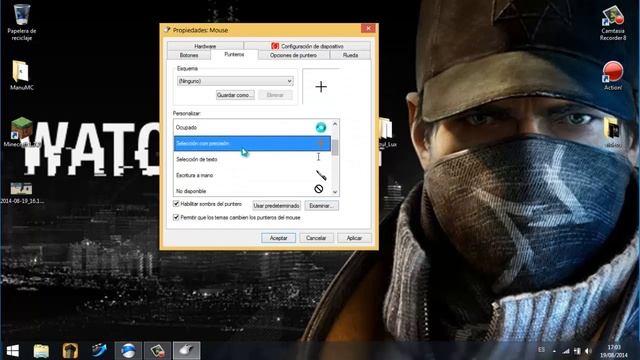640x360 pixels.
Task: Click the Examinar... button
Action: tap(321, 206)
